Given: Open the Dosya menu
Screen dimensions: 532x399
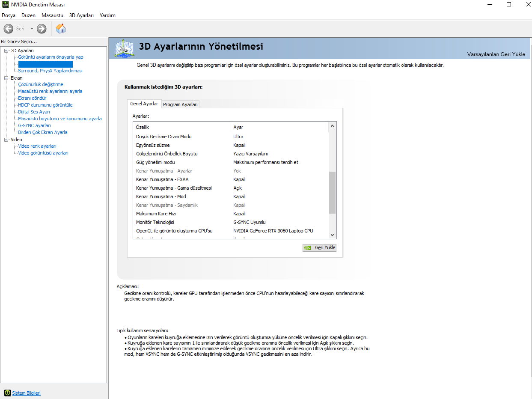Looking at the screenshot, I should pyautogui.click(x=9, y=15).
